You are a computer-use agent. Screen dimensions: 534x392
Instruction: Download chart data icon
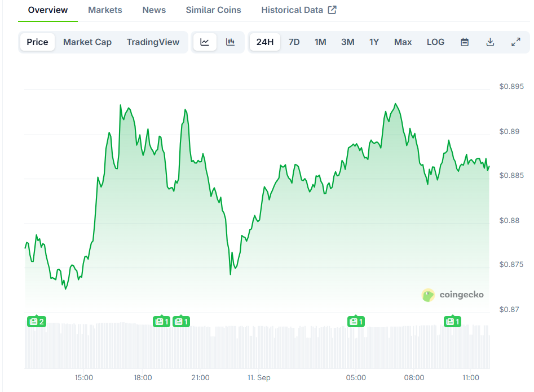[x=490, y=42]
